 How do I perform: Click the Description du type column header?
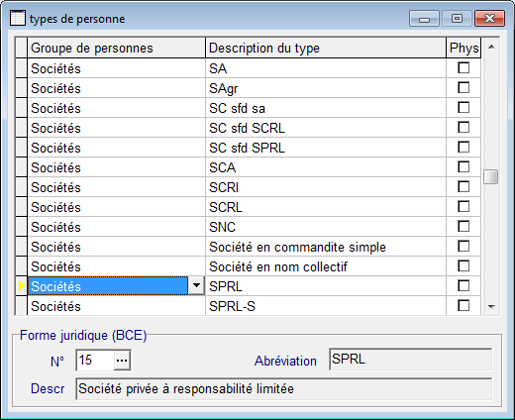click(326, 49)
